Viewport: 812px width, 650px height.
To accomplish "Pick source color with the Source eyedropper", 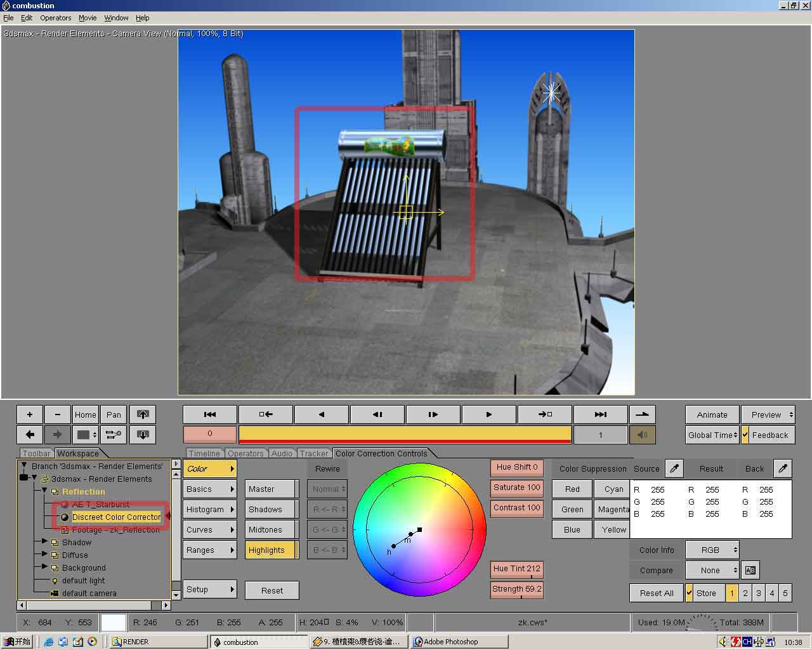I will point(674,468).
